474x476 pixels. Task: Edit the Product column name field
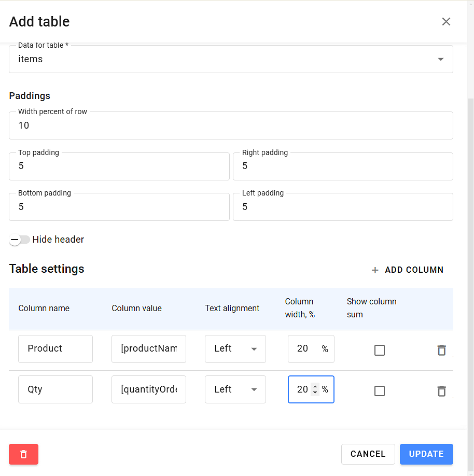[x=55, y=349]
